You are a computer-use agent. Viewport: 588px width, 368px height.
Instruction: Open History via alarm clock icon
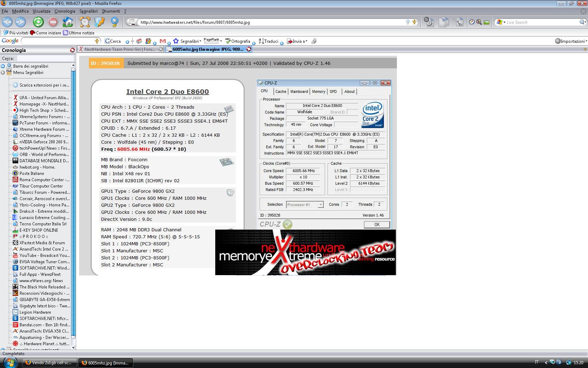tap(85, 22)
